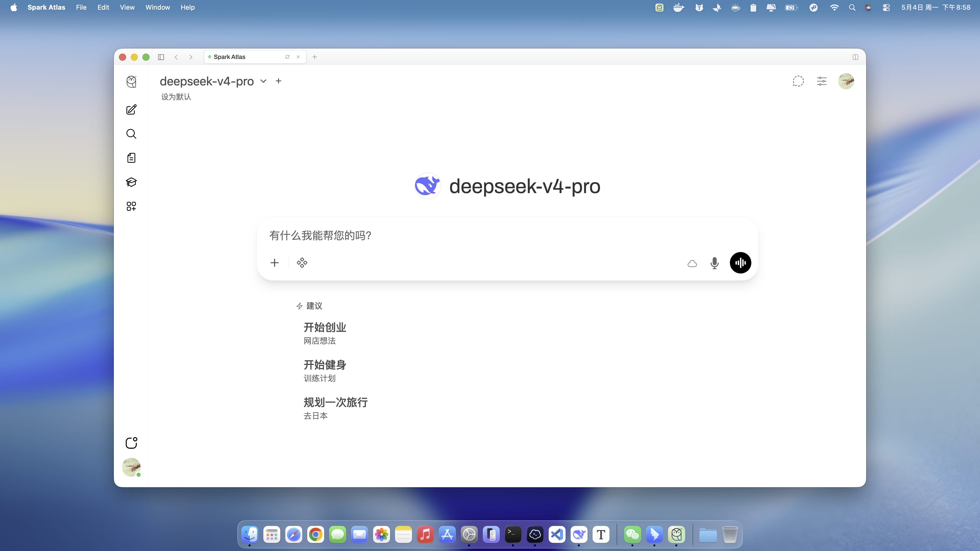Go forward with the right chevron
The width and height of the screenshot is (980, 551).
[191, 57]
